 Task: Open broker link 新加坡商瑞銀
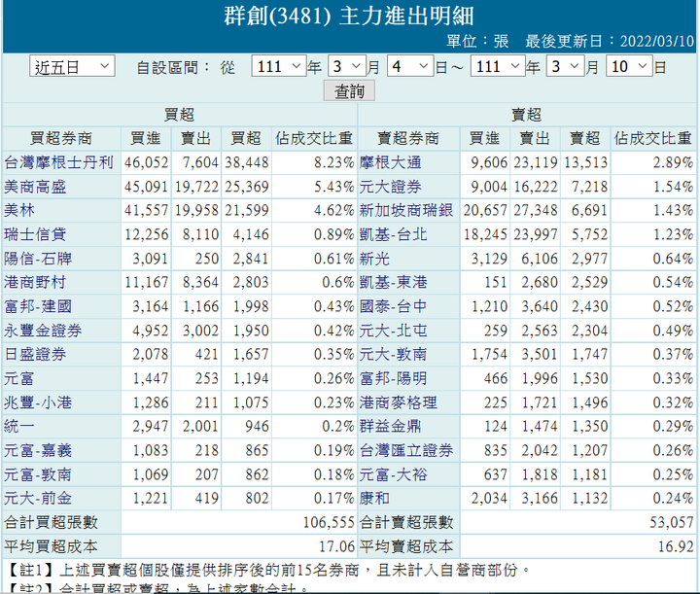406,210
